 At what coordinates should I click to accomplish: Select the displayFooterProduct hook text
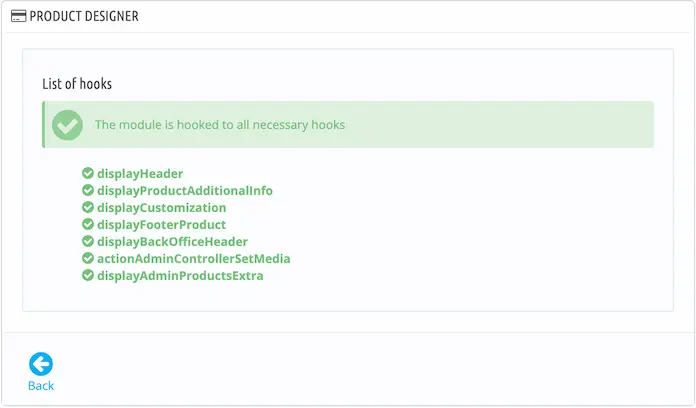(162, 225)
